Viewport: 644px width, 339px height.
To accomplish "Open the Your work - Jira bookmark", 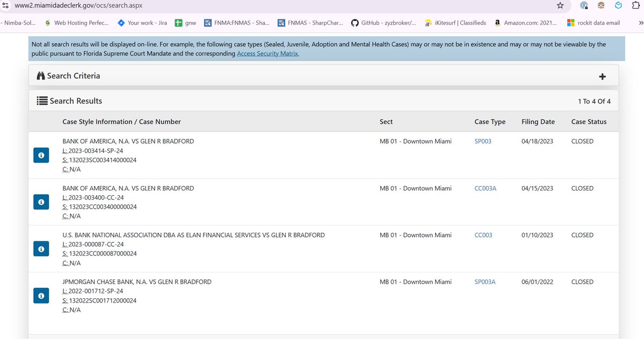I will tap(142, 23).
